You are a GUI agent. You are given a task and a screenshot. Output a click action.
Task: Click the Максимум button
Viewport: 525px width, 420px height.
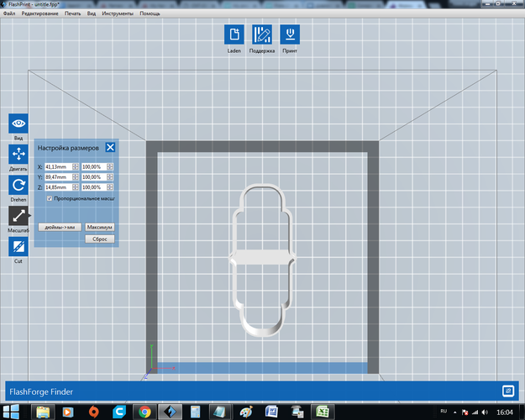(x=99, y=227)
